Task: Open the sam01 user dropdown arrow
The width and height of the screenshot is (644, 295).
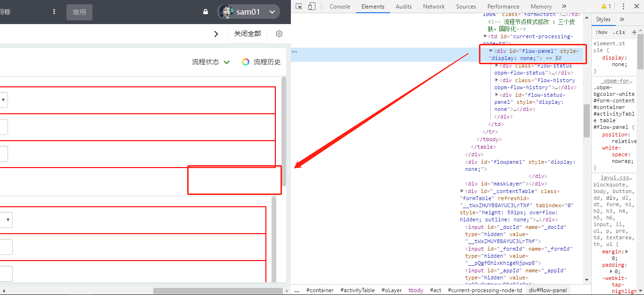Action: pos(272,12)
